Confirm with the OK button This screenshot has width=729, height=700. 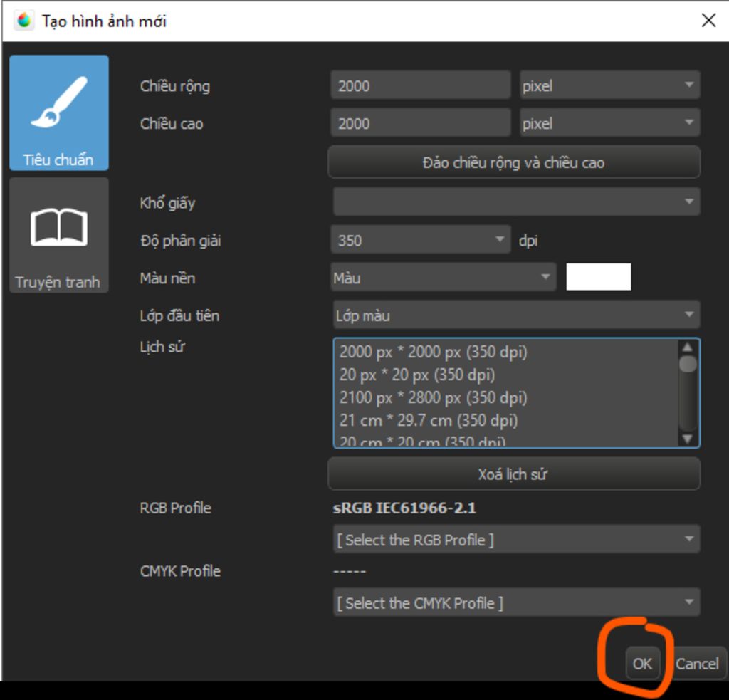pos(643,663)
